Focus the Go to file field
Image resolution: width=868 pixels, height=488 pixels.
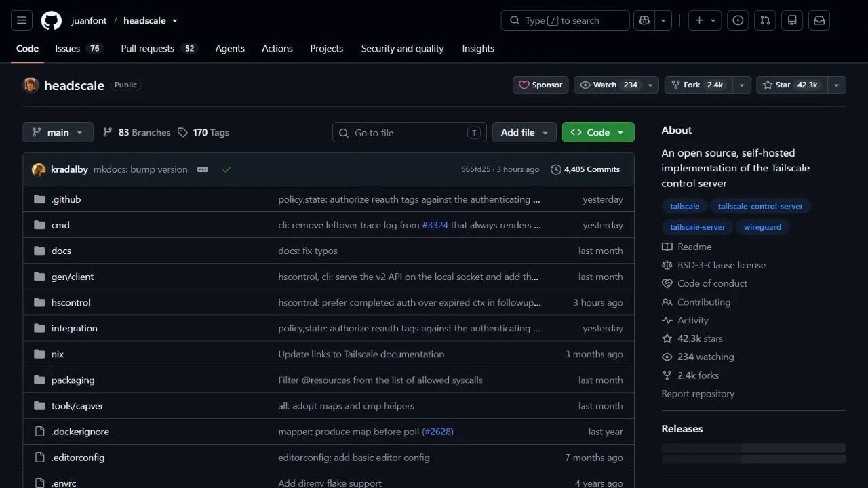[x=409, y=132]
